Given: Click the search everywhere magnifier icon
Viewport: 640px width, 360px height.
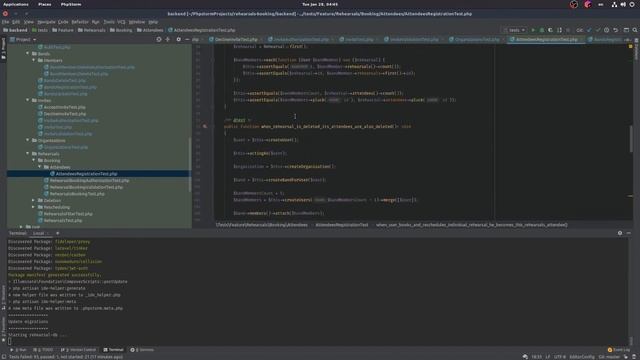Looking at the screenshot, I should point(635,30).
